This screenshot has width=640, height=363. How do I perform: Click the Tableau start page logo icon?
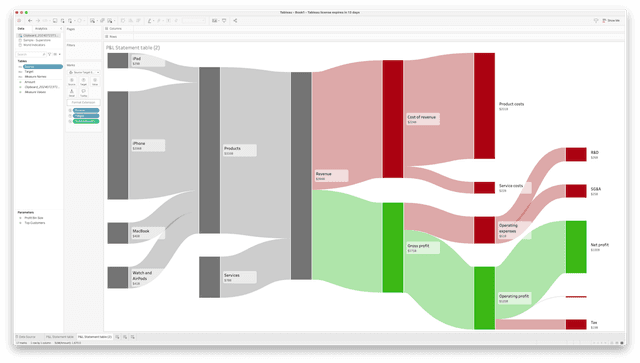click(x=19, y=20)
